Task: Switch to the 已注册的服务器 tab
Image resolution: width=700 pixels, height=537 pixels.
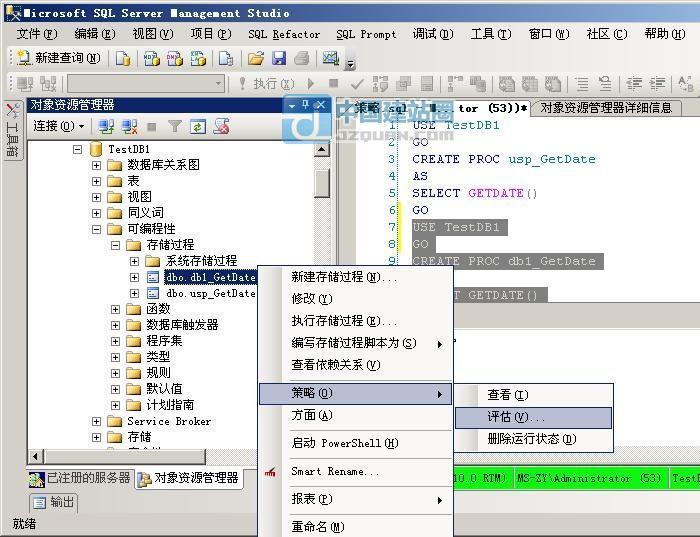Action: 80,479
